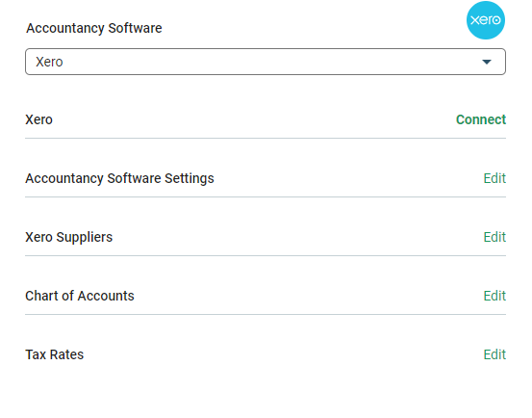
Task: Edit the Xero Suppliers section
Action: (x=494, y=237)
